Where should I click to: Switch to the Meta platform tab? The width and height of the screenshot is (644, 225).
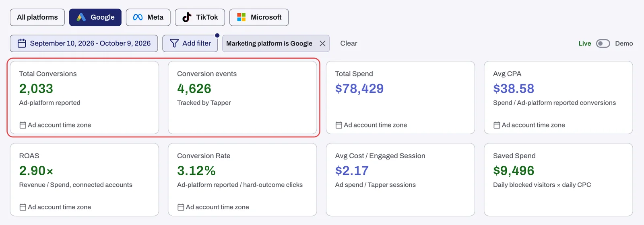coord(148,17)
